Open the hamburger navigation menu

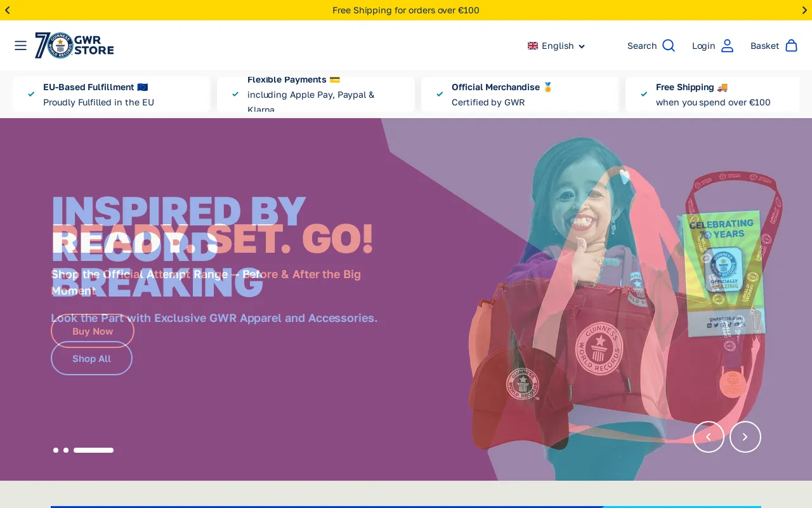[20, 46]
